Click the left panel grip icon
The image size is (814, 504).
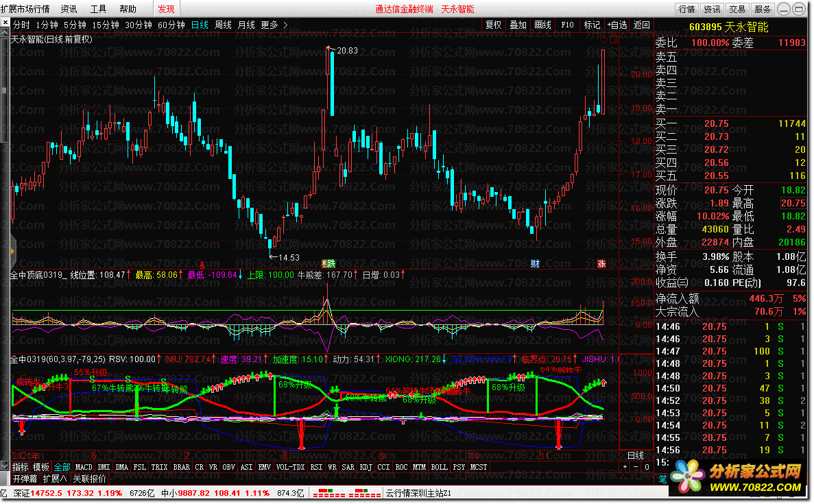coord(4,91)
